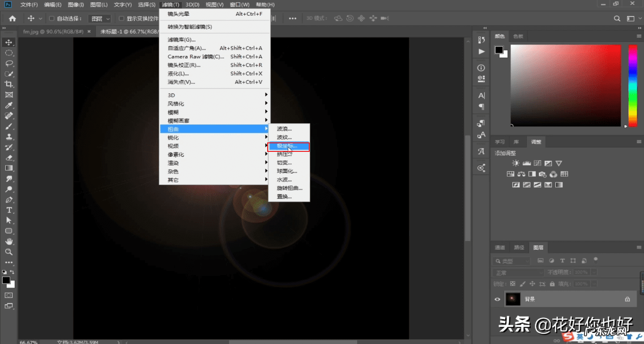Hide the 背景 layer visibility eye
The width and height of the screenshot is (644, 344).
pyautogui.click(x=497, y=299)
